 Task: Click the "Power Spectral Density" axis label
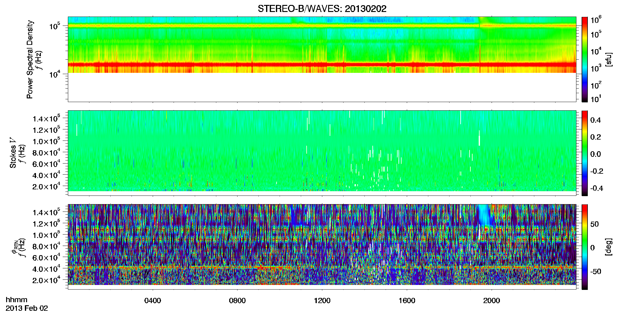[x=30, y=59]
